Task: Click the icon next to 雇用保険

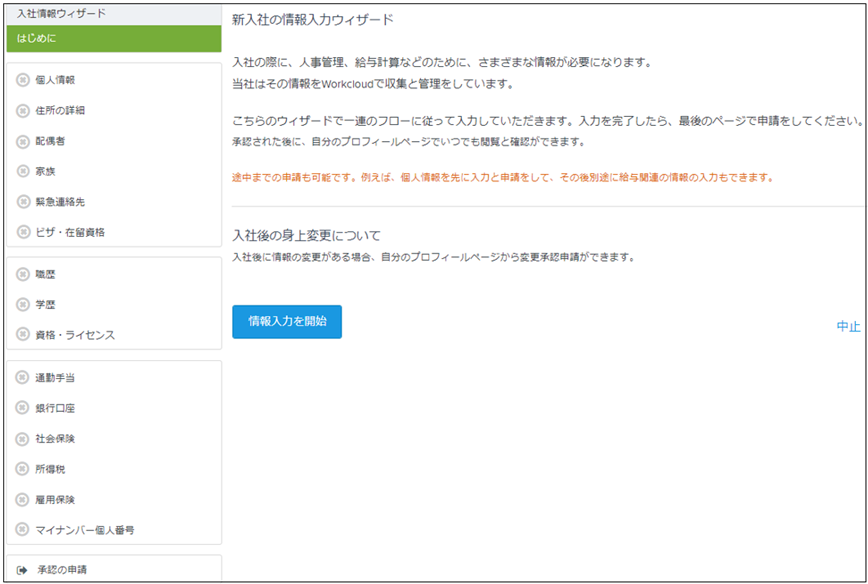Action: [23, 499]
